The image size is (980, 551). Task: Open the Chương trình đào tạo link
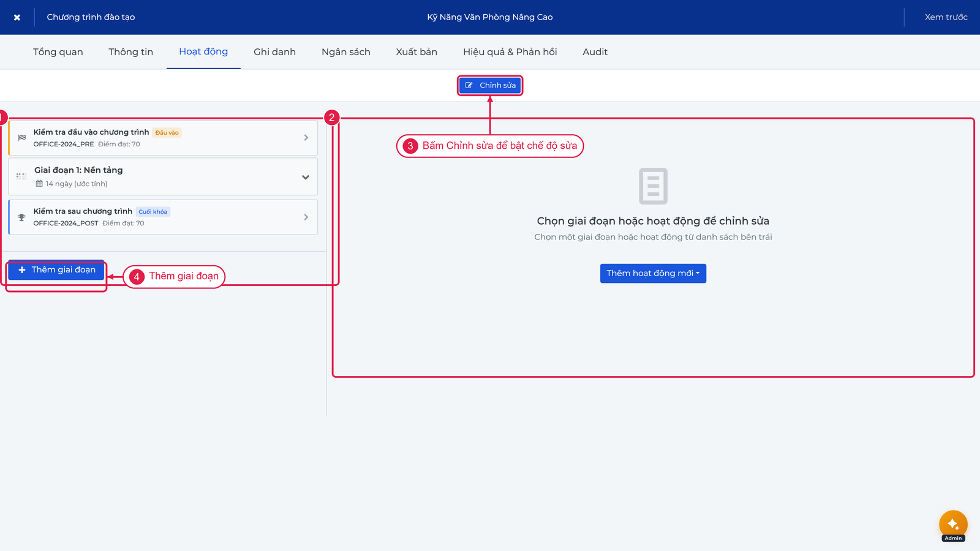pyautogui.click(x=91, y=17)
